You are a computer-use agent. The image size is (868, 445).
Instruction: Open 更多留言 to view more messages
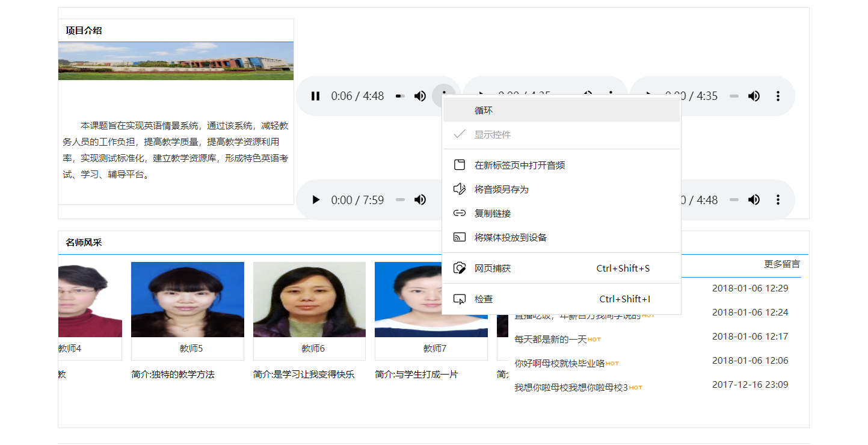[x=782, y=264]
